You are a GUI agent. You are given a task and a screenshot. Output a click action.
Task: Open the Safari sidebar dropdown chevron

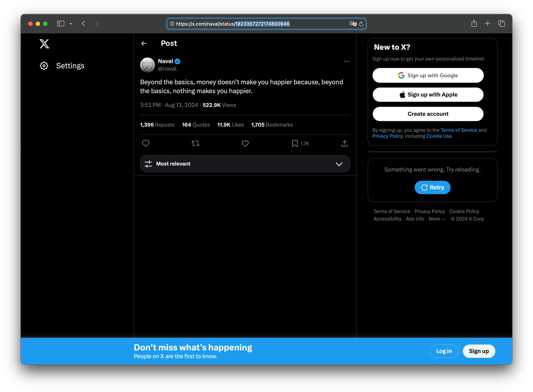[71, 24]
